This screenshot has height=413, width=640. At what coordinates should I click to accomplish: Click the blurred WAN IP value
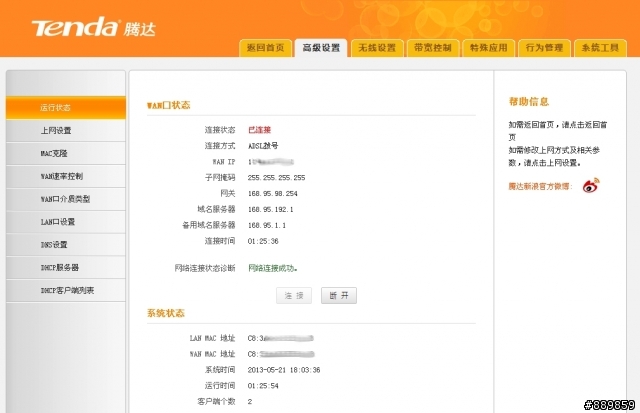coord(271,162)
